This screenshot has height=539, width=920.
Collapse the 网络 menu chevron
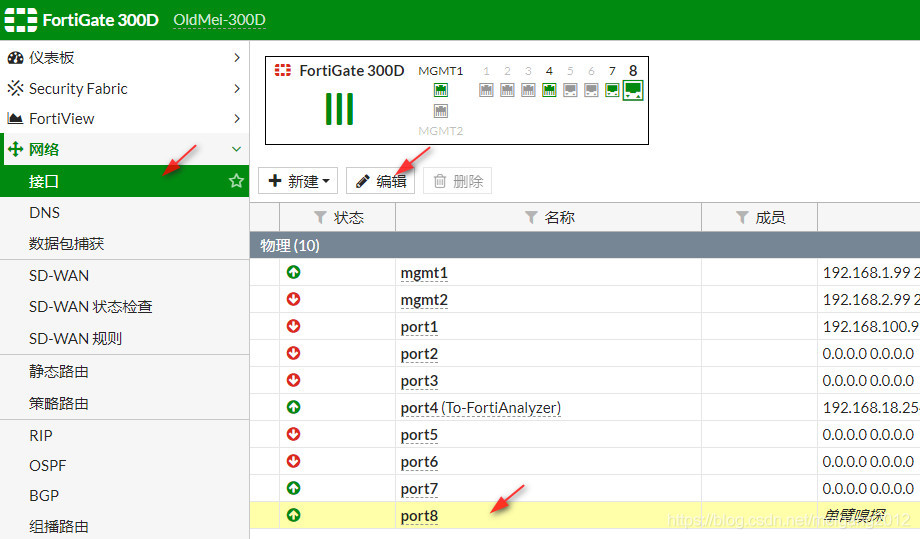236,149
